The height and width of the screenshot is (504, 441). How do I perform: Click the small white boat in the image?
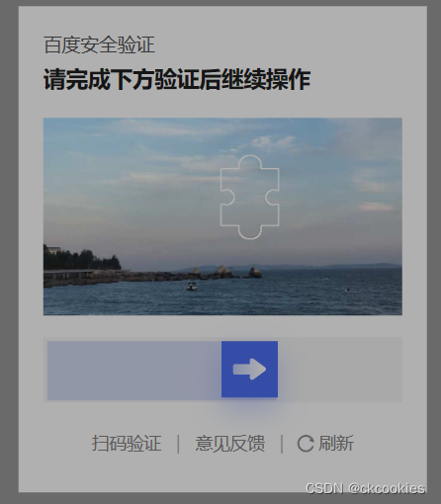pos(192,286)
